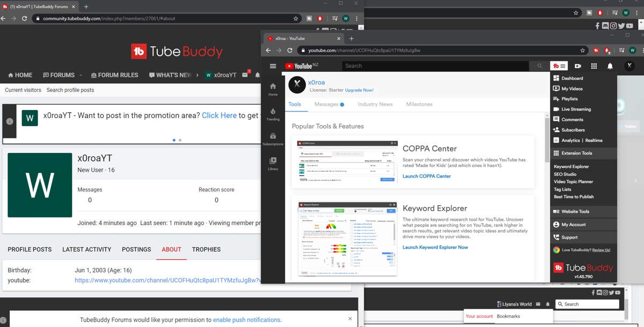This screenshot has width=644, height=327.
Task: Open the TubeBuddy menu button in YouTube header
Action: pyautogui.click(x=559, y=66)
